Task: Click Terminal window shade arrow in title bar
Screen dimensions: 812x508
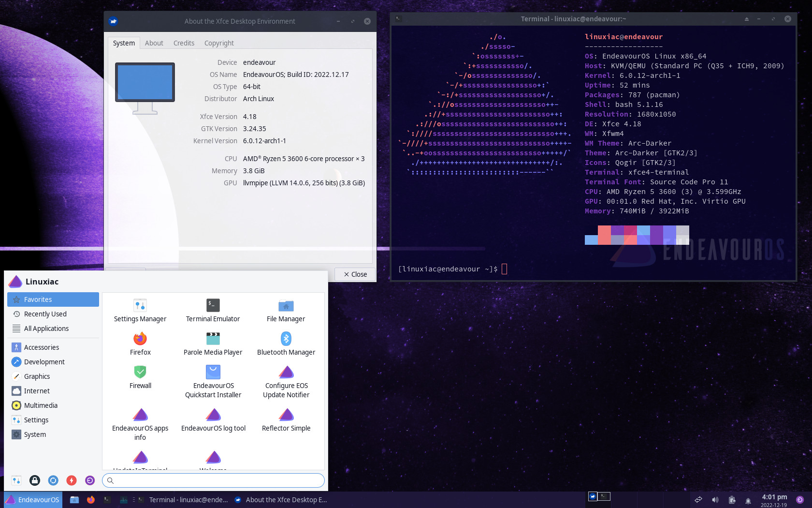Action: pos(746,19)
